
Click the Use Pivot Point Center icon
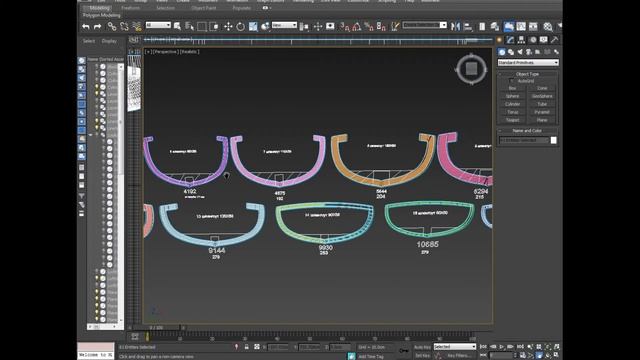304,27
